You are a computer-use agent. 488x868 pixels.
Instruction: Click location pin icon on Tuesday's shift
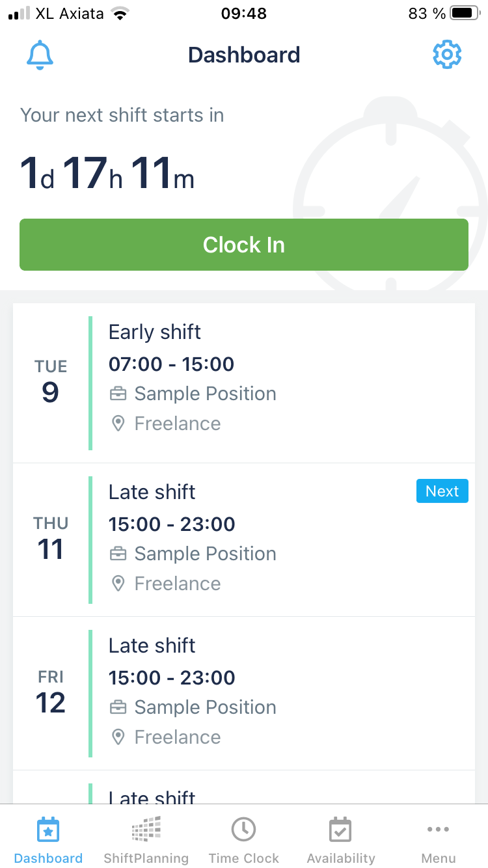(118, 424)
